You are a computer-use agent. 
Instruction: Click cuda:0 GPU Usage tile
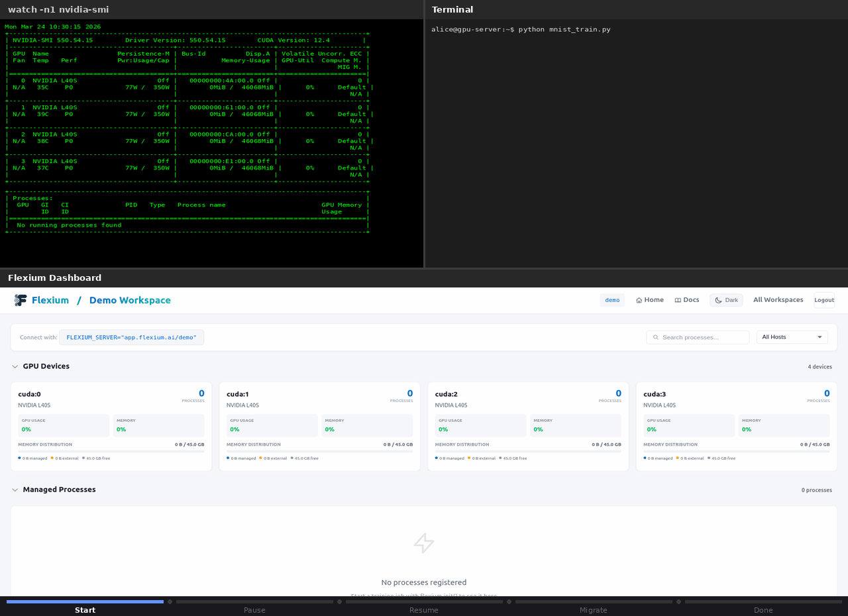(x=64, y=425)
